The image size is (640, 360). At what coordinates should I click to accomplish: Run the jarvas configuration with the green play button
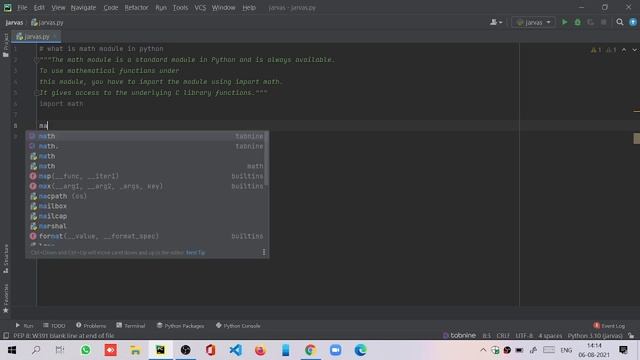564,22
